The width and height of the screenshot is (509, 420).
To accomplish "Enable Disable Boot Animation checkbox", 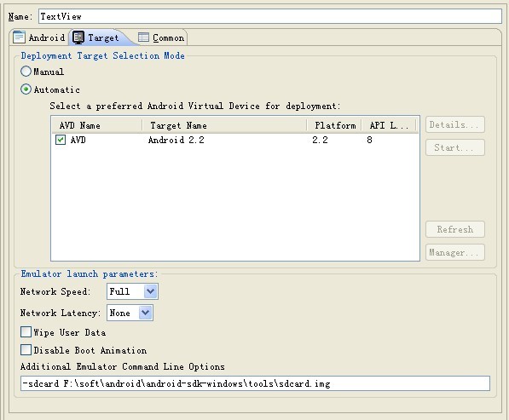I will [26, 350].
